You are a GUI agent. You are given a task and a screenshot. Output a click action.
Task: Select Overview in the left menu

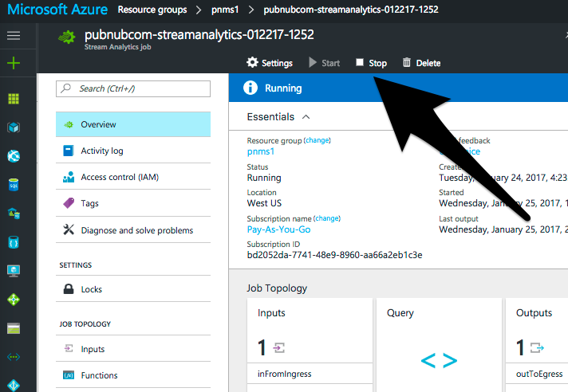point(133,124)
